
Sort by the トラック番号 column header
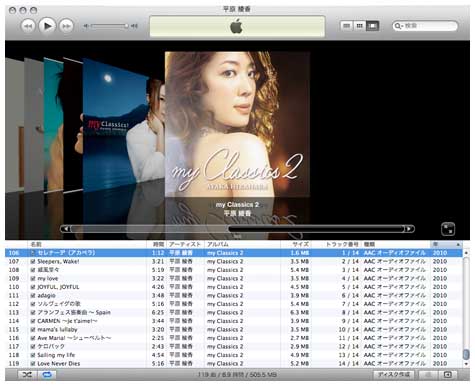point(337,244)
